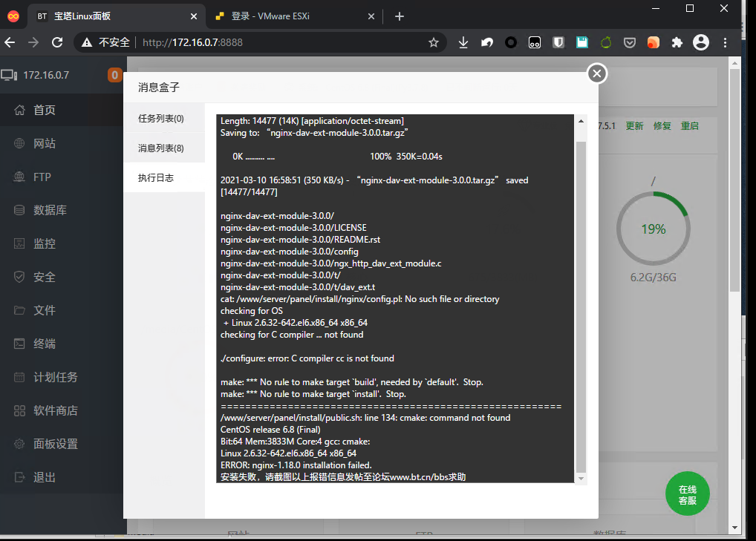Screen dimensions: 756x541
Task: Go forward in browser history
Action: click(x=33, y=42)
